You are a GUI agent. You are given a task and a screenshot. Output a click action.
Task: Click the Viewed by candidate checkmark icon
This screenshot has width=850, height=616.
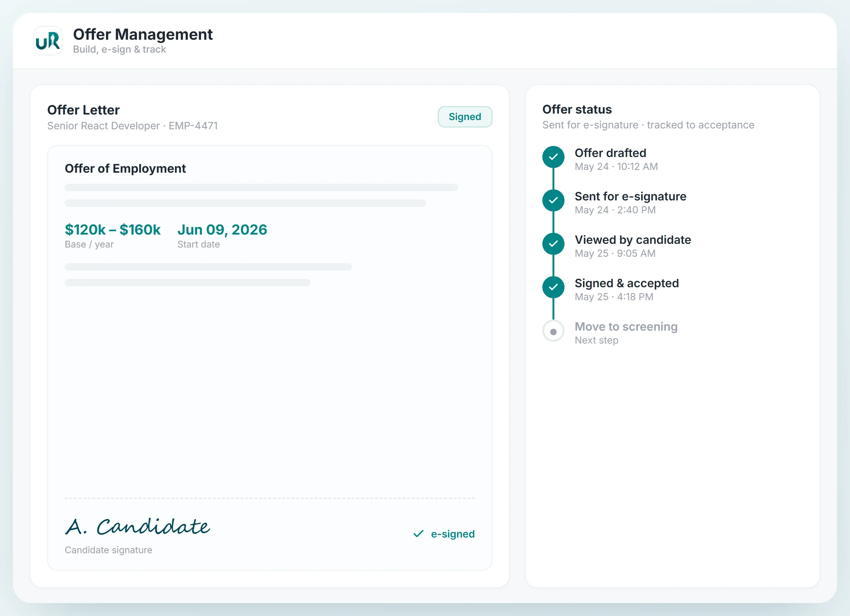(553, 244)
